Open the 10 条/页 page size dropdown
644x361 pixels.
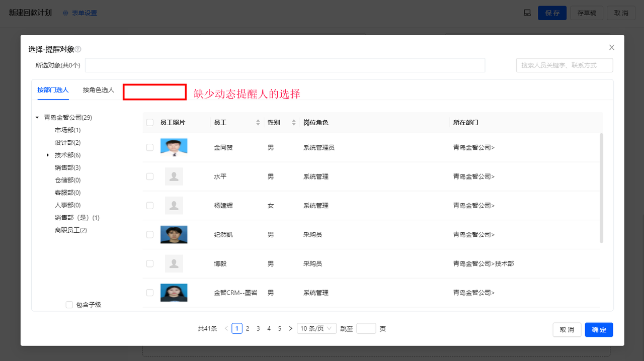pos(316,328)
